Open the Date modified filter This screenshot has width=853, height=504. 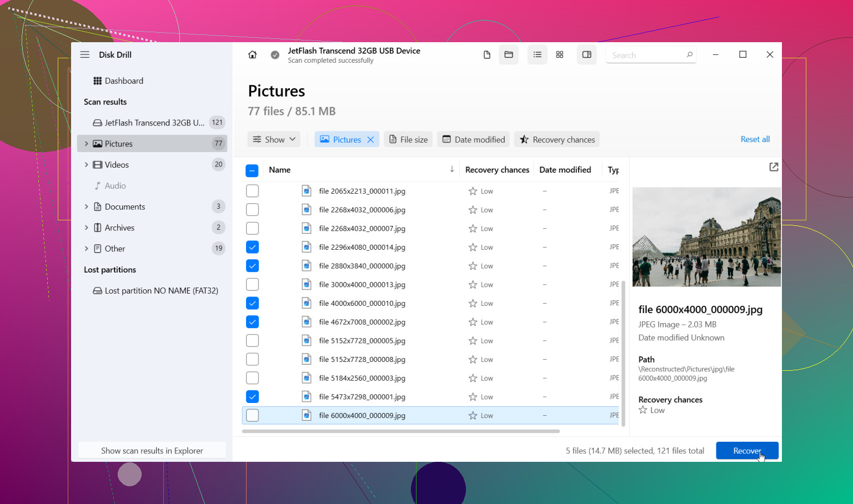click(474, 139)
